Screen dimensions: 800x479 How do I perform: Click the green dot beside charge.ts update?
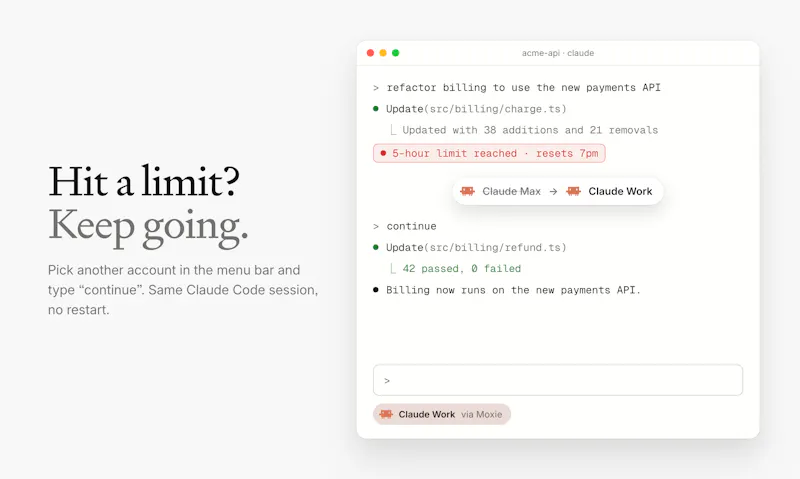coord(376,109)
